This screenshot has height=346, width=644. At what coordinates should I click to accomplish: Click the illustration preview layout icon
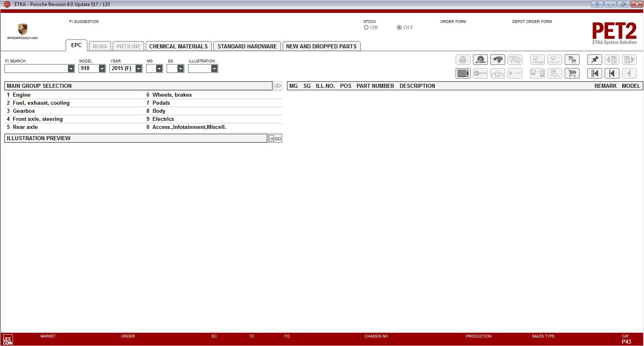click(275, 139)
